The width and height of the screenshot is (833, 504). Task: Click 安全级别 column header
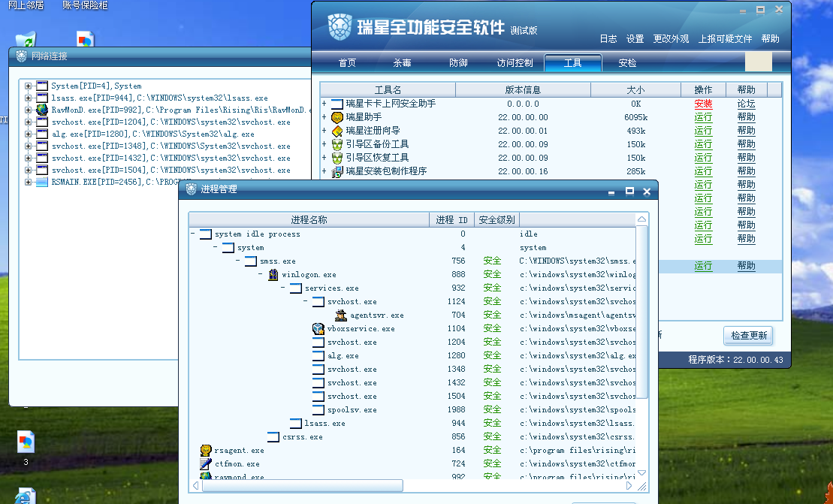click(496, 220)
